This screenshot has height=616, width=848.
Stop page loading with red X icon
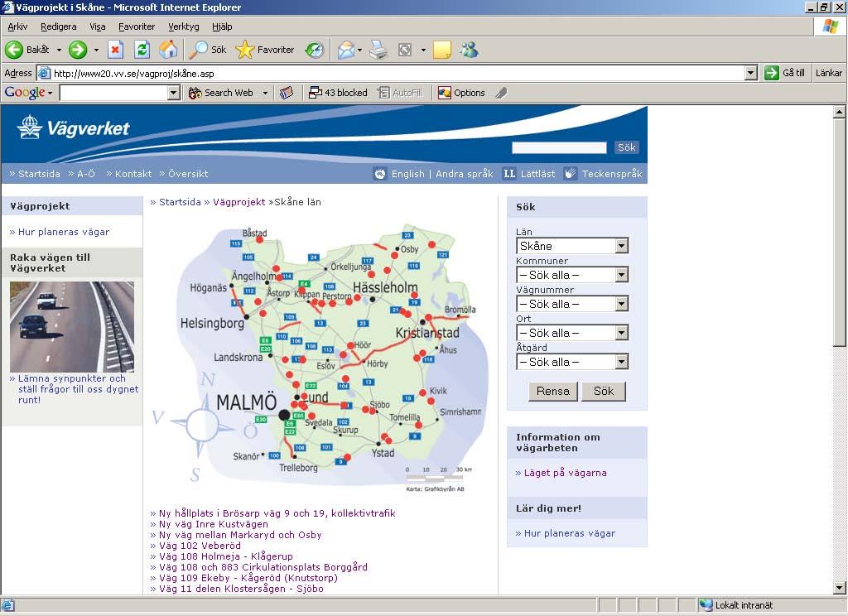click(115, 50)
